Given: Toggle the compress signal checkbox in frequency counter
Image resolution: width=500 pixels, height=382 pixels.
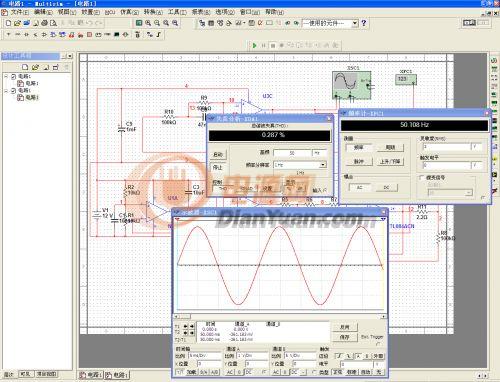Looking at the screenshot, I should click(x=422, y=178).
